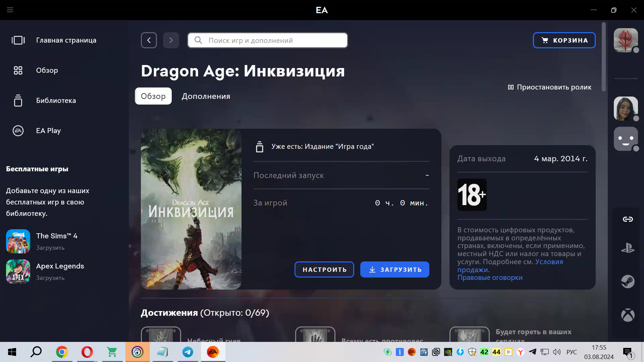644x362 pixels.
Task: Open Telegram from the taskbar
Action: [188, 352]
